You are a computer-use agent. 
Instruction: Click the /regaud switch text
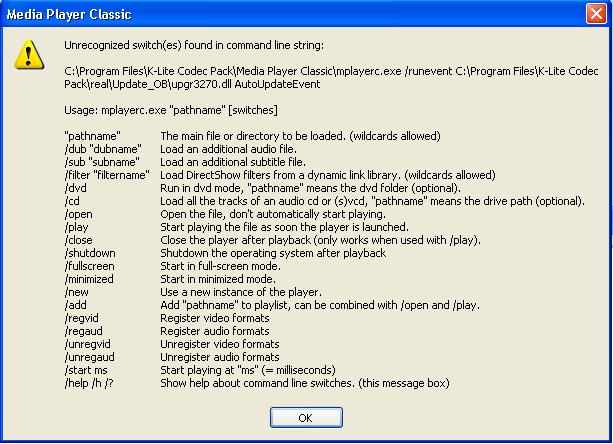pyautogui.click(x=84, y=331)
